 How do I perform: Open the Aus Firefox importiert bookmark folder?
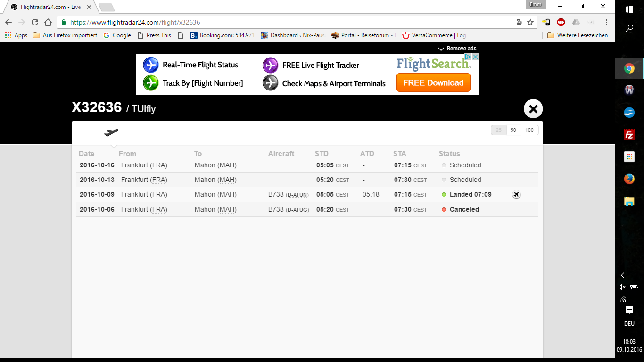pos(65,35)
